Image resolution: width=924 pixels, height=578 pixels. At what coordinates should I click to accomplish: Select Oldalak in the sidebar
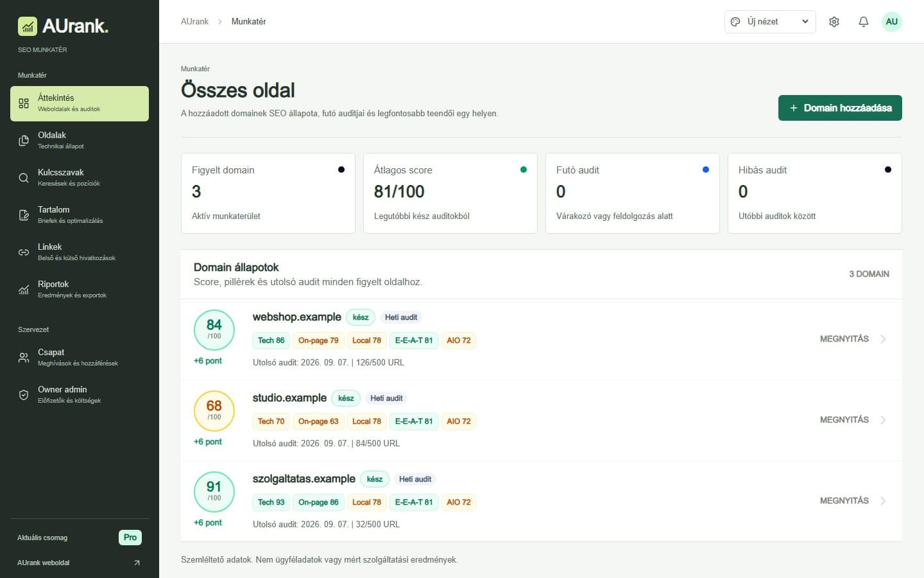[80, 141]
